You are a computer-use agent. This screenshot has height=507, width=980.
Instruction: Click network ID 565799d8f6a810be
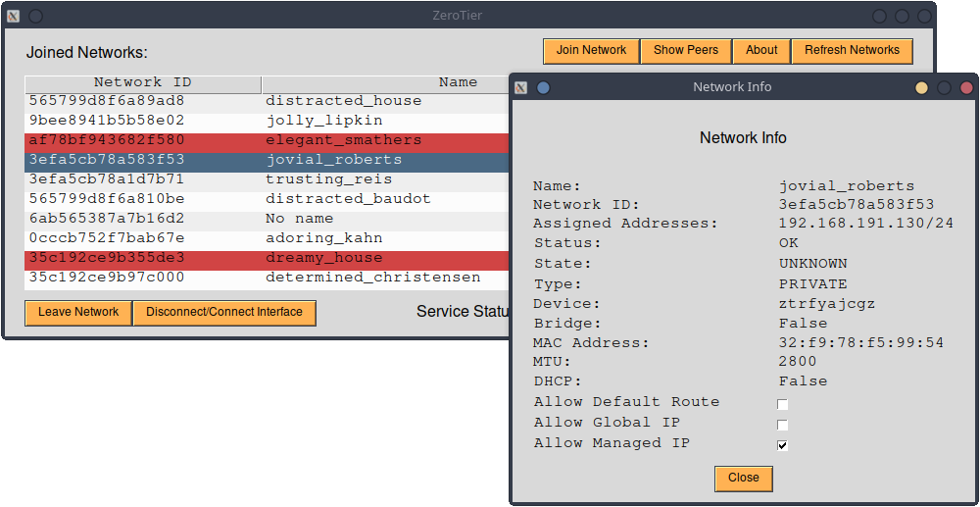tap(107, 199)
